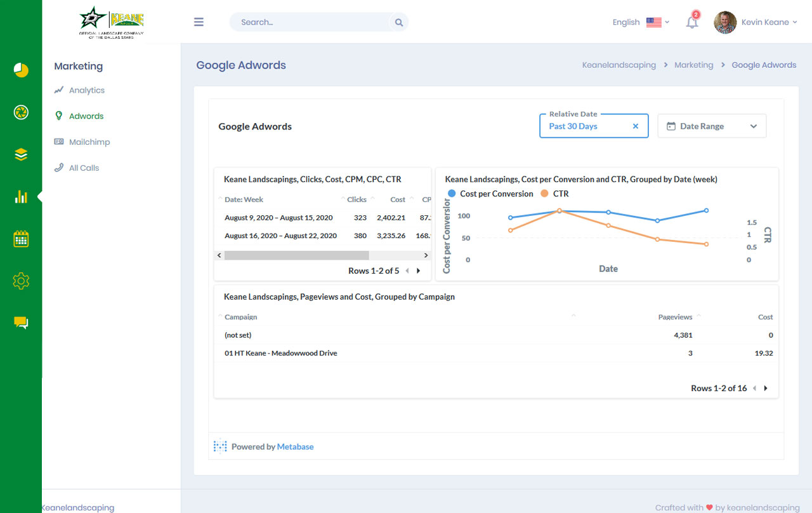Click the Rows 1-2 of 16 label

point(719,389)
